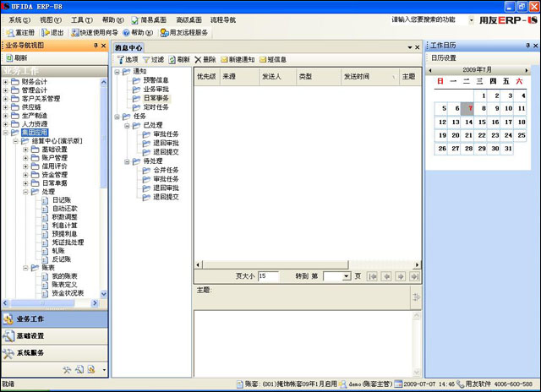Expand the 供应链 tree node
Screen dimensions: 541x392
(x=6, y=107)
